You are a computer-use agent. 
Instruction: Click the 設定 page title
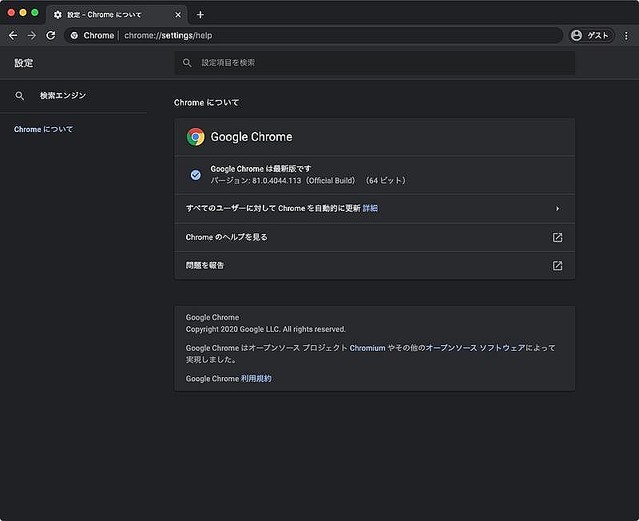pos(24,63)
